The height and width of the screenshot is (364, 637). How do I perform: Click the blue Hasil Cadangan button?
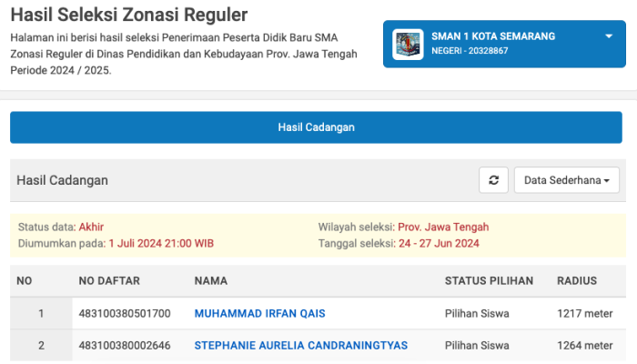click(316, 127)
